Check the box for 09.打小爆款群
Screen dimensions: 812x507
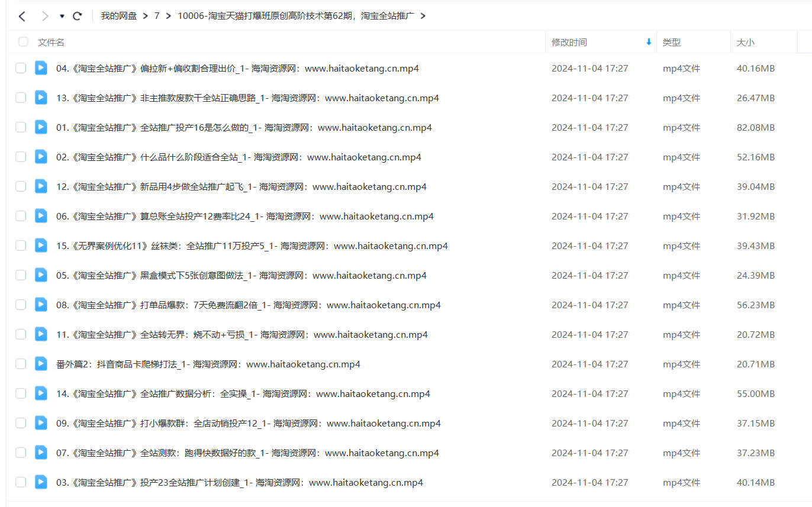tap(21, 423)
